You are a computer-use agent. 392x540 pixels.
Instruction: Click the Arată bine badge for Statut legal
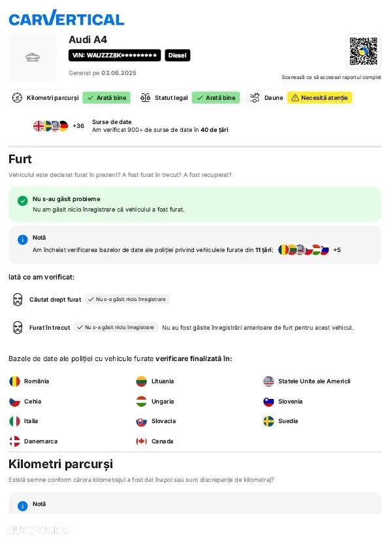[x=216, y=98]
